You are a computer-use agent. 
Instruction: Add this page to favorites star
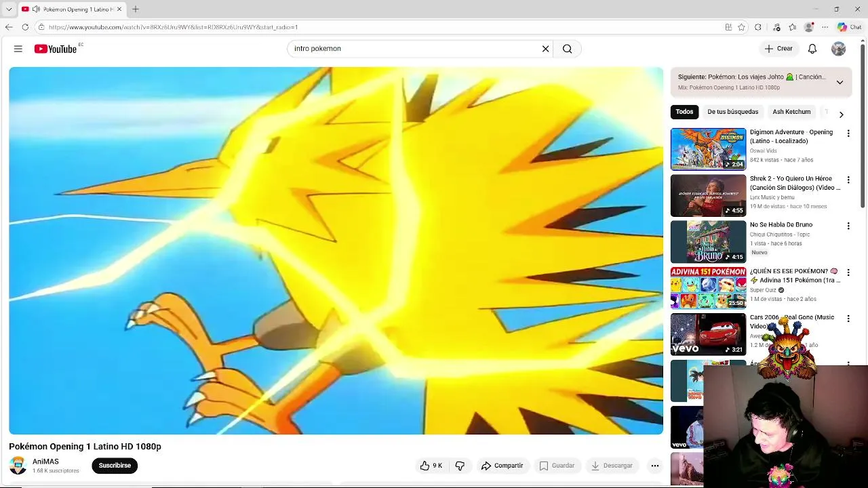[741, 27]
